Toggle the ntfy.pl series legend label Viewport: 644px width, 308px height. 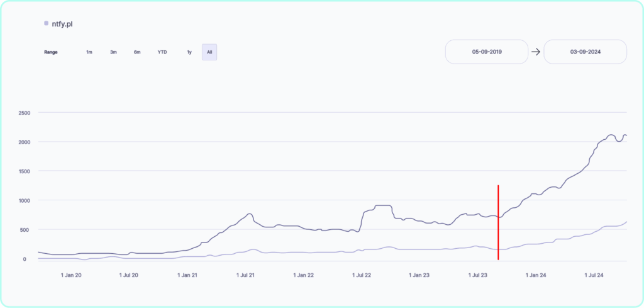[63, 24]
